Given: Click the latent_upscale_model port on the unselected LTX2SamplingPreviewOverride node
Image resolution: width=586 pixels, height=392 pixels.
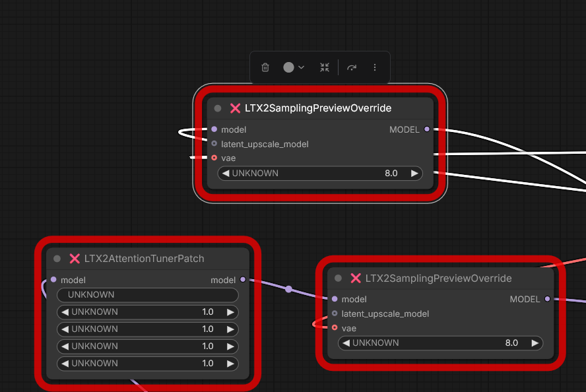Looking at the screenshot, I should tap(335, 313).
